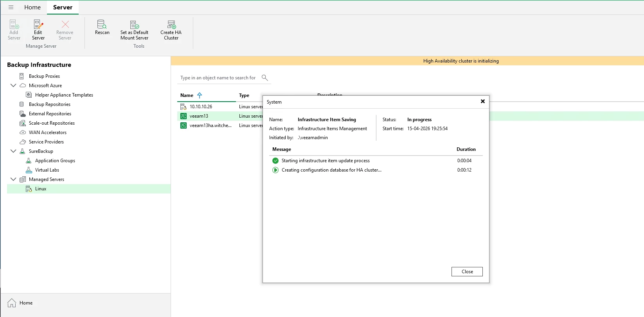Image resolution: width=644 pixels, height=317 pixels.
Task: Click the Linux server tree icon
Action: click(29, 189)
